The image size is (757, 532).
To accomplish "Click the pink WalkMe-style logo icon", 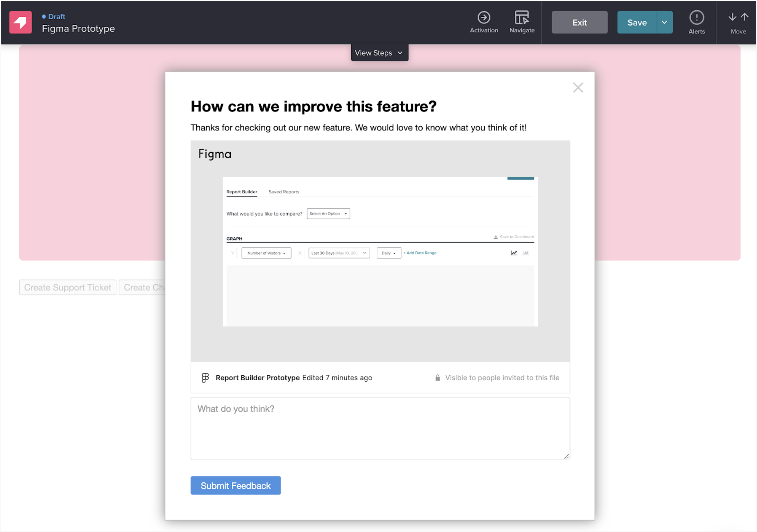I will pyautogui.click(x=20, y=22).
